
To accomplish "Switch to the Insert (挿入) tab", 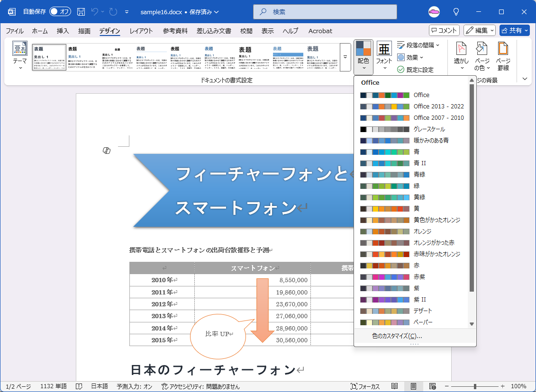I will tap(63, 31).
